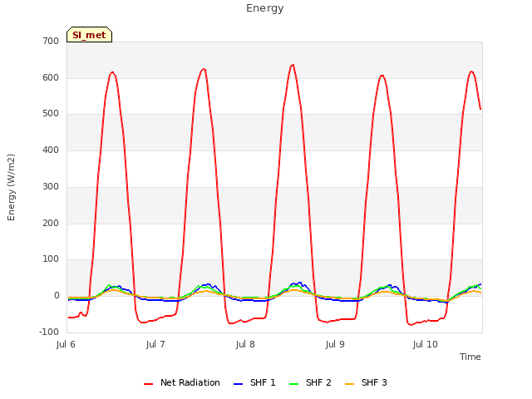532x399 pixels.
Task: Click the 500 y-axis tick label
Action: 51,114
